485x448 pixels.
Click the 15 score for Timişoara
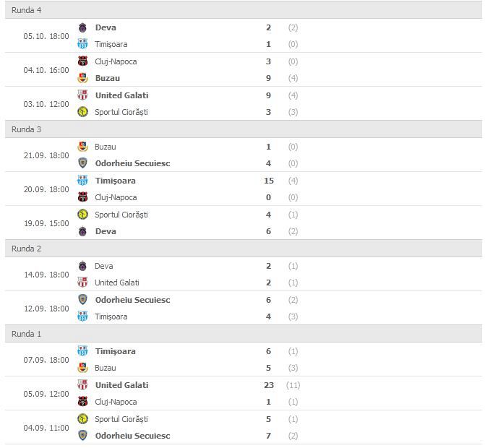coord(269,181)
